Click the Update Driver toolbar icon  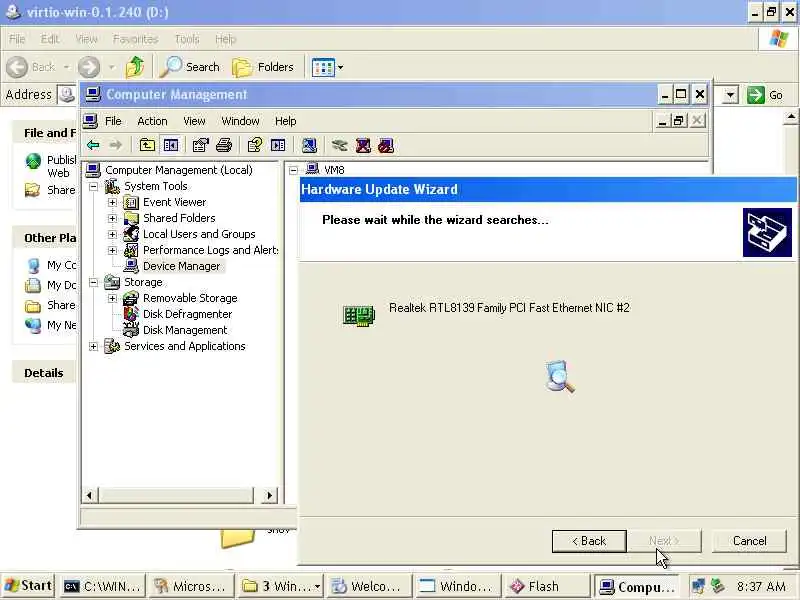coord(339,145)
